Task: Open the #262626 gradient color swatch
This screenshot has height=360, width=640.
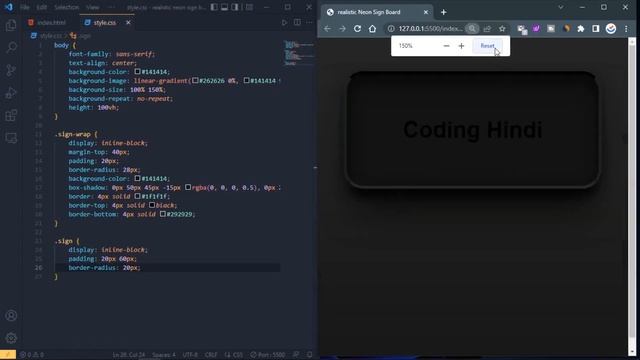Action: 196,80
